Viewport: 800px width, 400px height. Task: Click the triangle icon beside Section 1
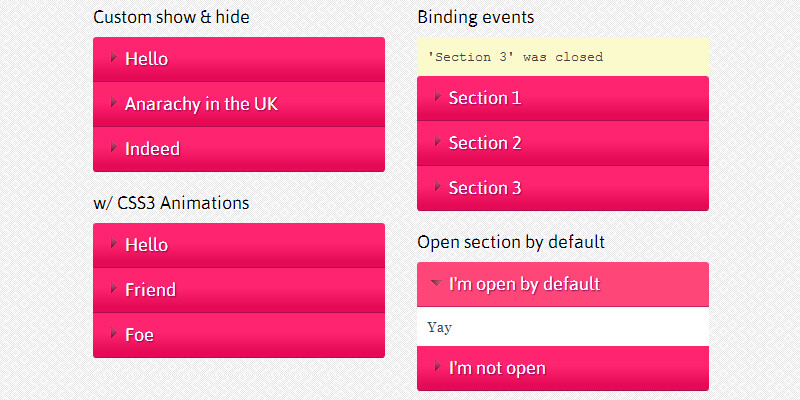point(438,97)
